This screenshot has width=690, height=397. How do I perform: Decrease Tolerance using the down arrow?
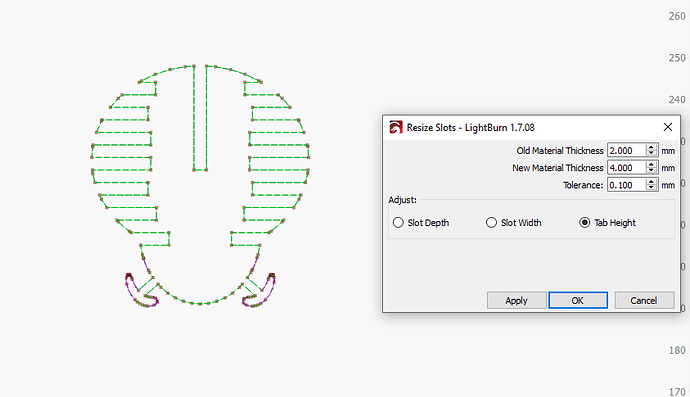click(x=651, y=188)
